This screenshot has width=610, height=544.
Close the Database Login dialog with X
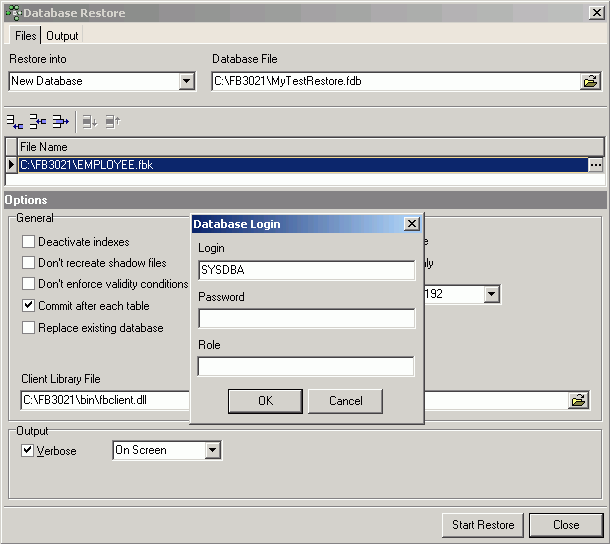[x=410, y=224]
